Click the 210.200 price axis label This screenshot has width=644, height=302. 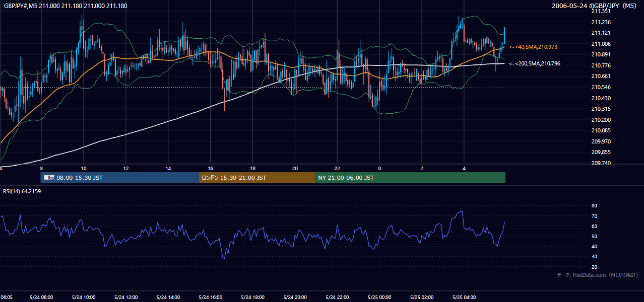tap(601, 120)
